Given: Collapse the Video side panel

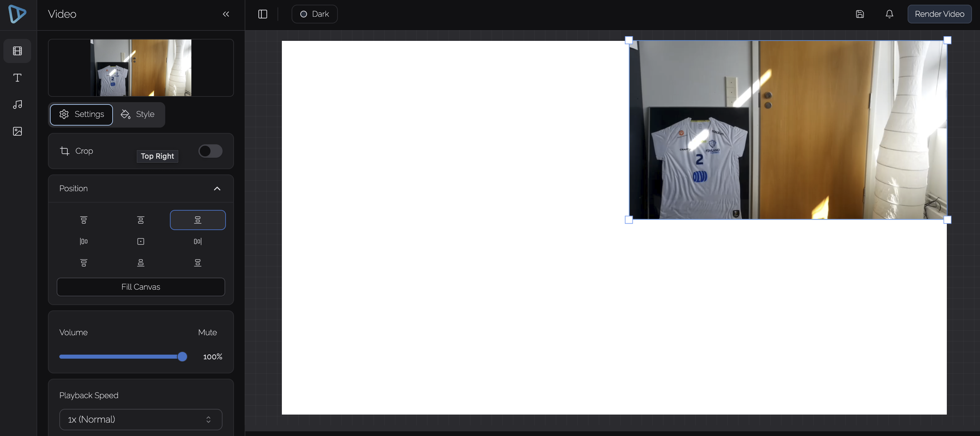Looking at the screenshot, I should coord(226,14).
